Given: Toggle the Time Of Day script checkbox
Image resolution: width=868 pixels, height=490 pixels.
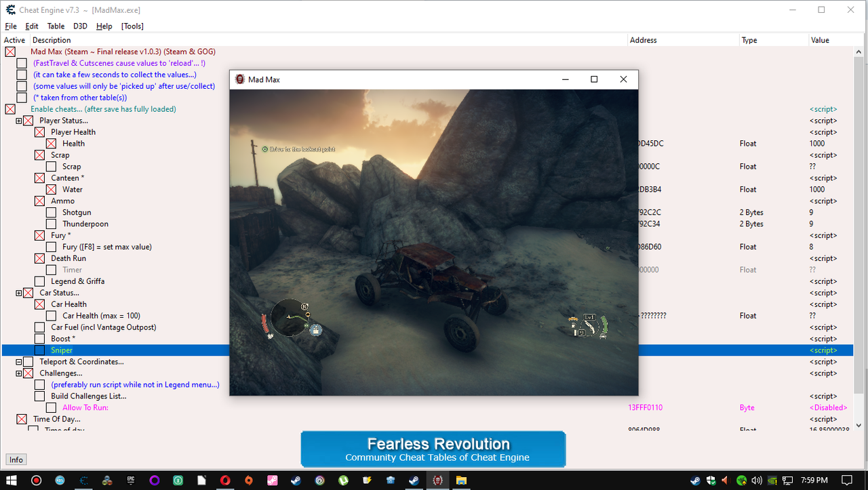Looking at the screenshot, I should click(22, 419).
